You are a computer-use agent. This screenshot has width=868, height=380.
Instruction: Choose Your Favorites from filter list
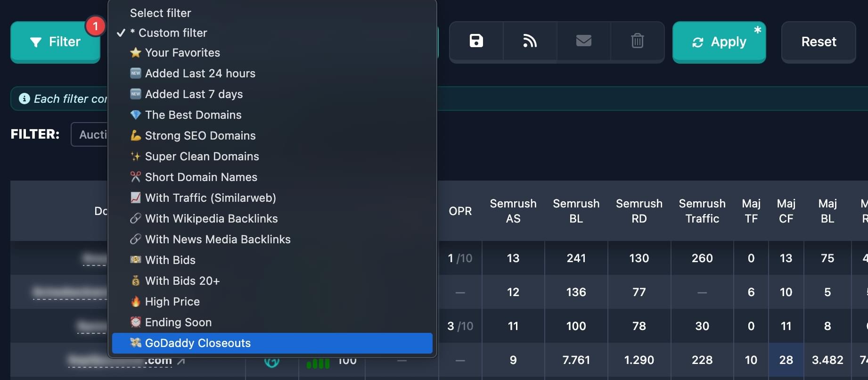182,53
